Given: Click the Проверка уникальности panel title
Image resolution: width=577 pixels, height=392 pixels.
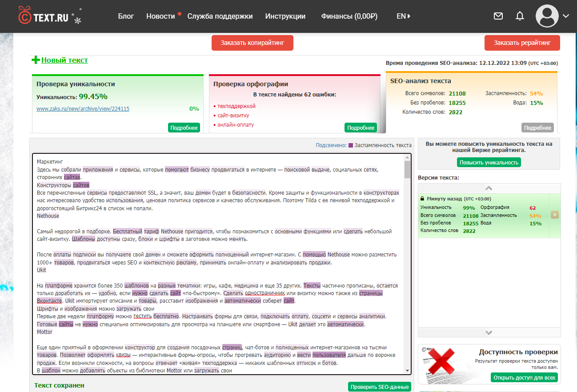Looking at the screenshot, I should (76, 84).
